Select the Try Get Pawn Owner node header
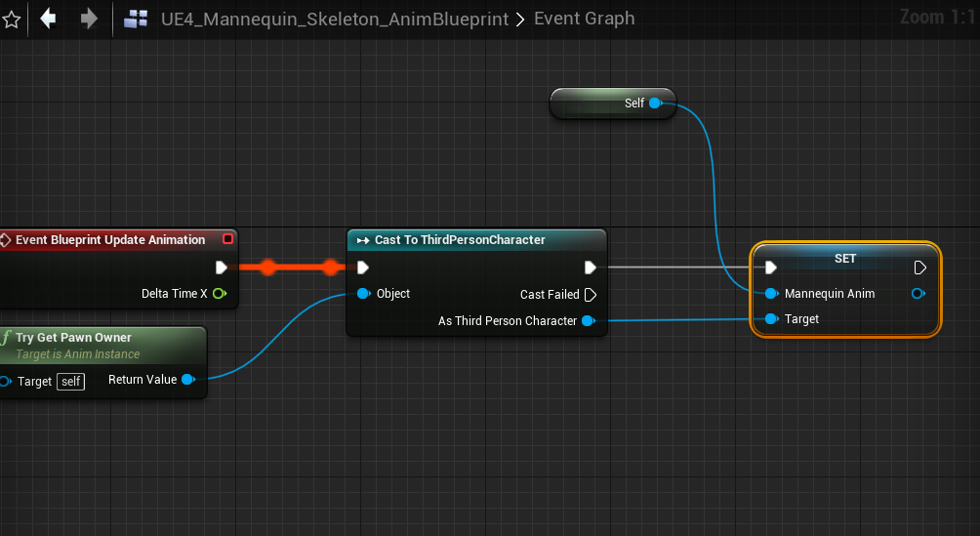 (x=73, y=337)
